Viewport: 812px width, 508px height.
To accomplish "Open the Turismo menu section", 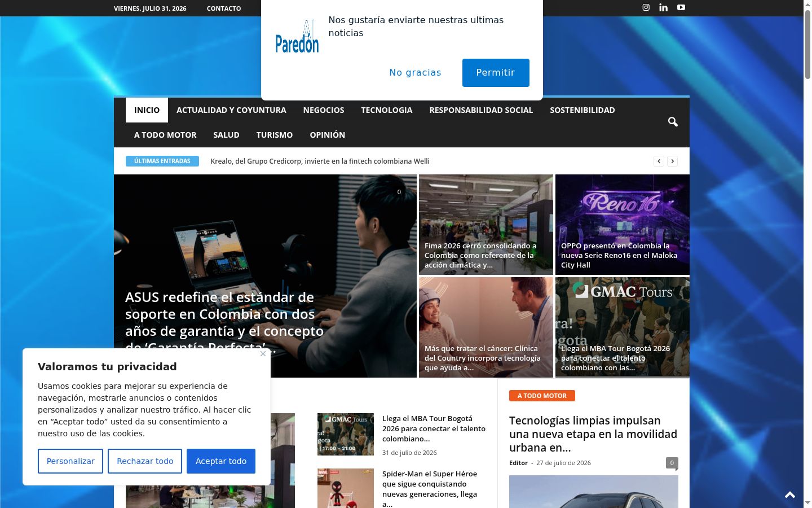I will click(275, 135).
